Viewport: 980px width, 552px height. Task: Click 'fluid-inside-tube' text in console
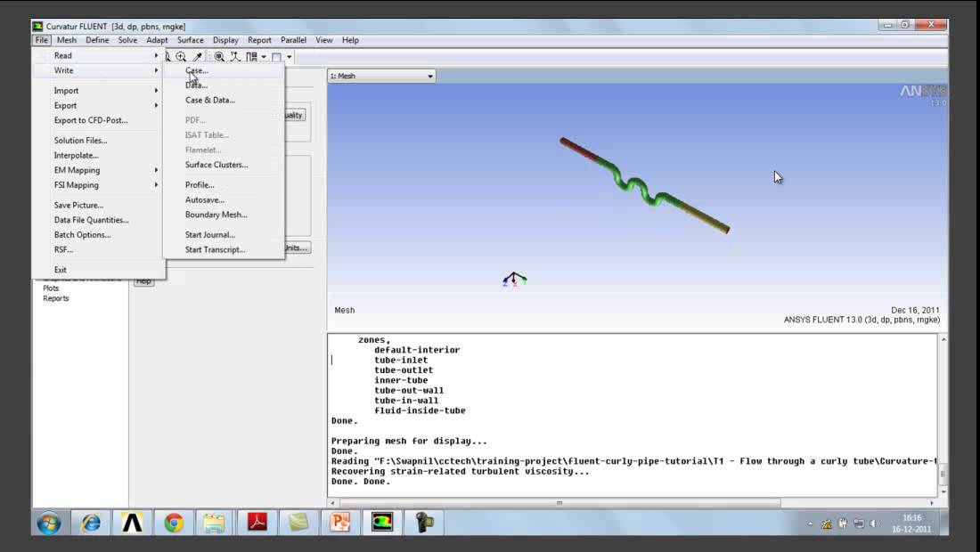420,410
